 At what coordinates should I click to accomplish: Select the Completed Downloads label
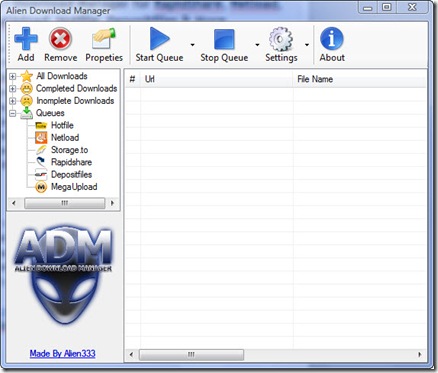(76, 89)
